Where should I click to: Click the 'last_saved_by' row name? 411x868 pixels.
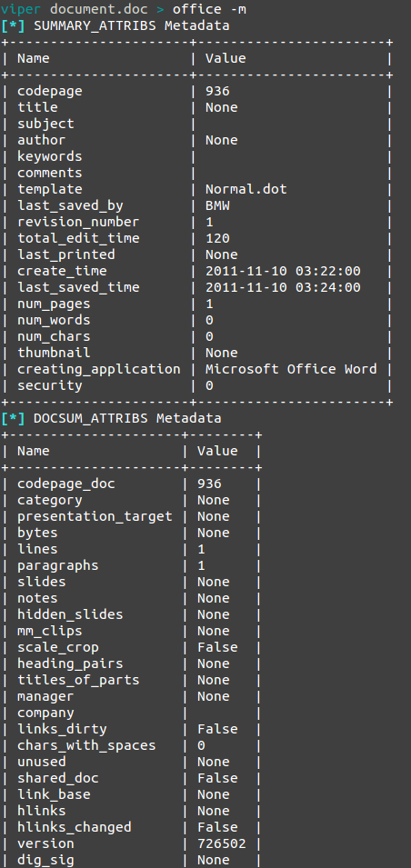(70, 206)
